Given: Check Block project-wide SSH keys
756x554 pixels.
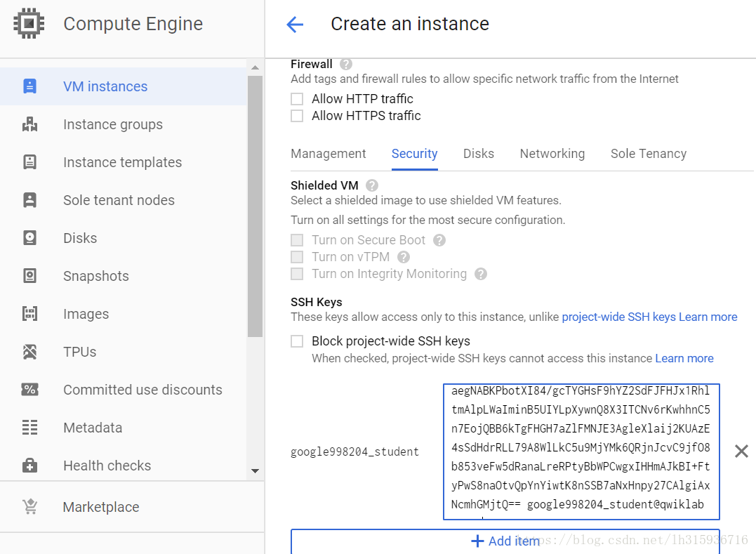Looking at the screenshot, I should click(x=297, y=341).
